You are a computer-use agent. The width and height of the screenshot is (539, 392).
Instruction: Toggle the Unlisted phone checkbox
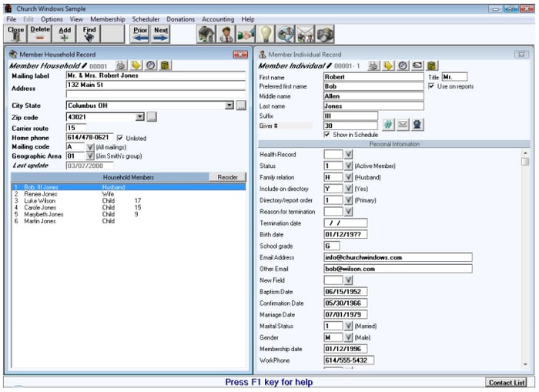119,138
